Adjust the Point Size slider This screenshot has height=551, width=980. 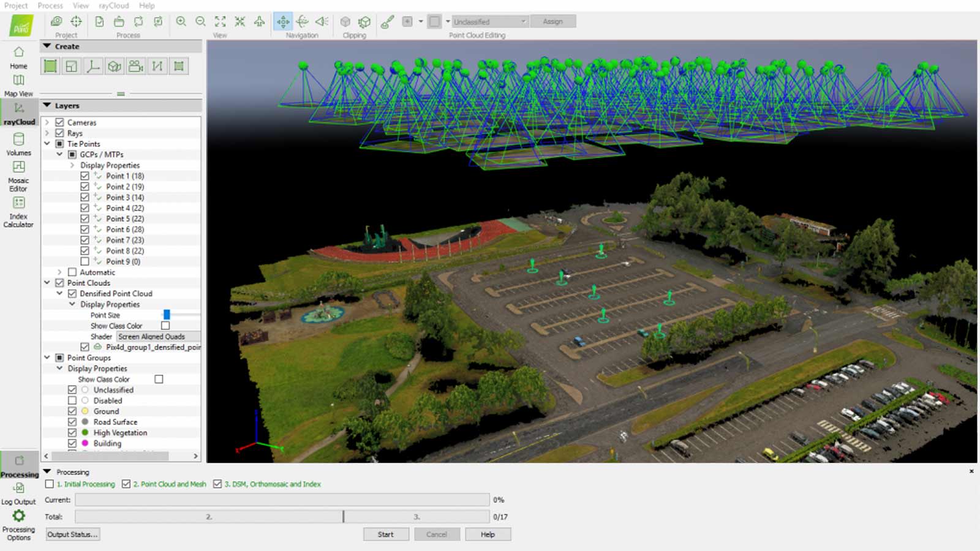167,315
